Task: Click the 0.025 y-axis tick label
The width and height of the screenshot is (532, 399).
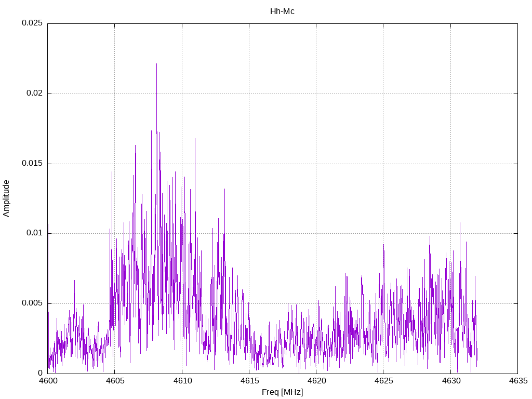Action: (31, 23)
